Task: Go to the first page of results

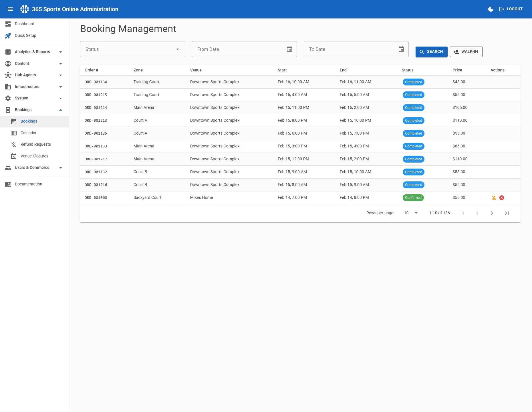Action: click(x=462, y=213)
